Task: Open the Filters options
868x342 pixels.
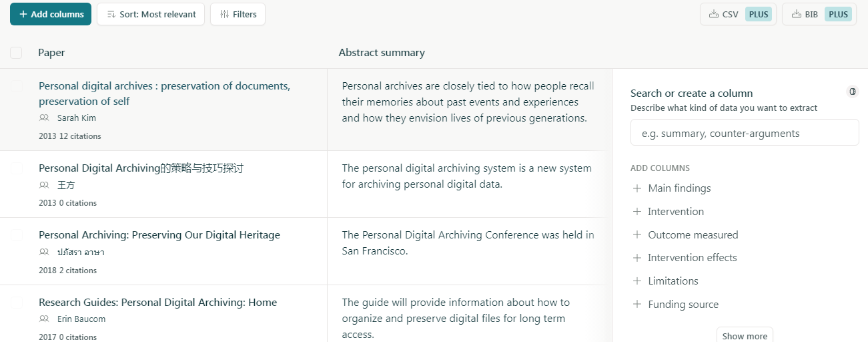Action: [x=238, y=14]
